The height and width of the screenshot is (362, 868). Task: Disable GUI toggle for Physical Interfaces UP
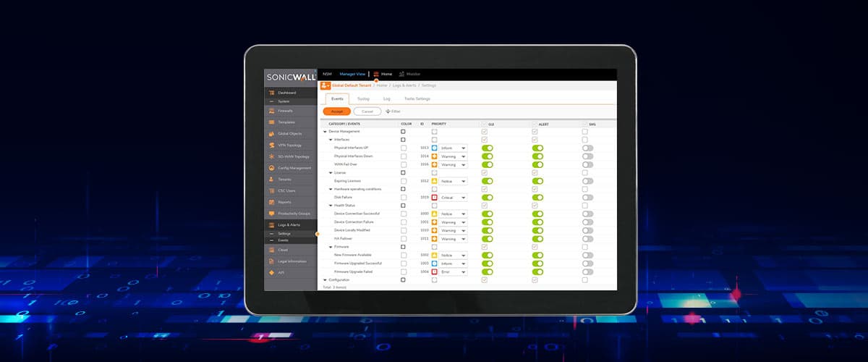click(x=487, y=148)
